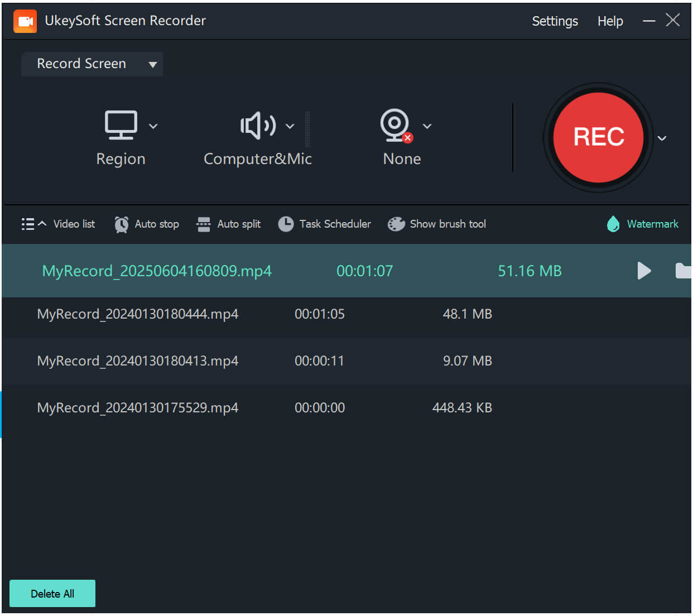The height and width of the screenshot is (616, 693).
Task: Close the UkeySoft window
Action: pyautogui.click(x=673, y=20)
